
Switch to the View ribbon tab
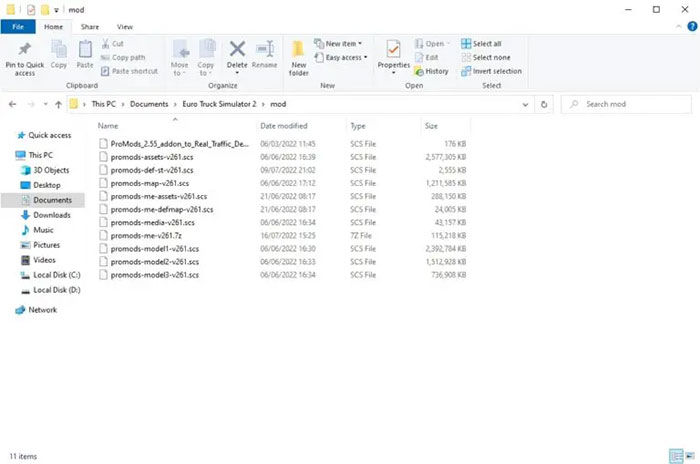[x=124, y=26]
